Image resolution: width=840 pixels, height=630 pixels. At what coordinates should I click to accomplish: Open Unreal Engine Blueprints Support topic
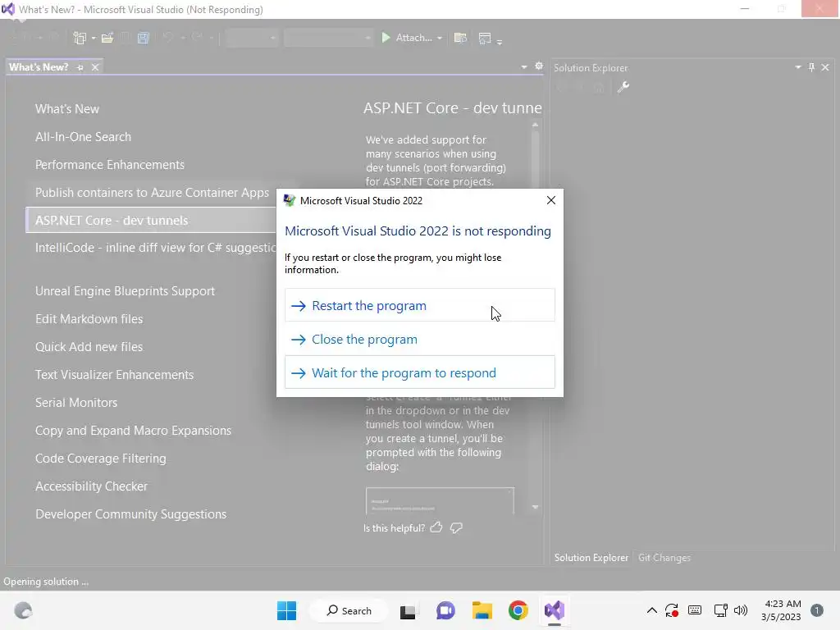125,291
